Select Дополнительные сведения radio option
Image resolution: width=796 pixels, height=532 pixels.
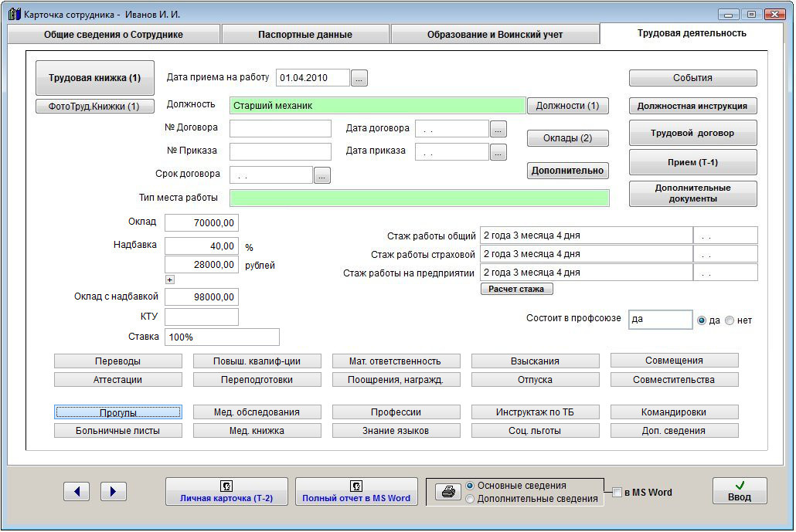pos(470,499)
